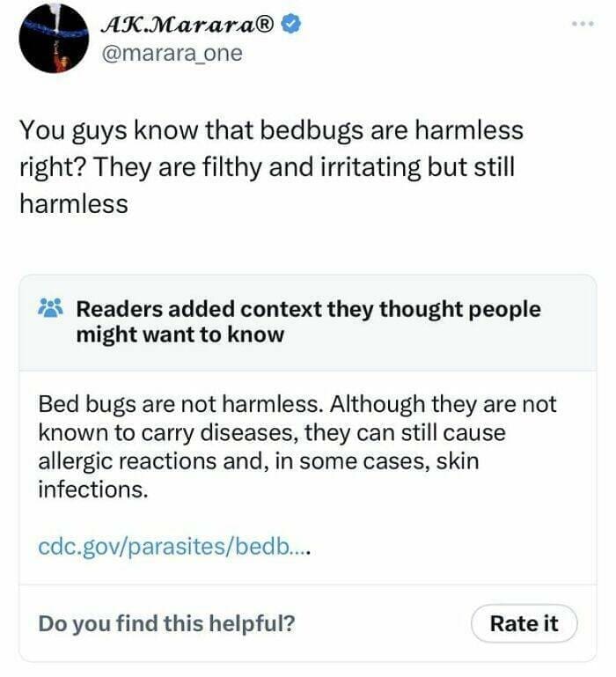Select the AK.Marara® display name

click(187, 25)
